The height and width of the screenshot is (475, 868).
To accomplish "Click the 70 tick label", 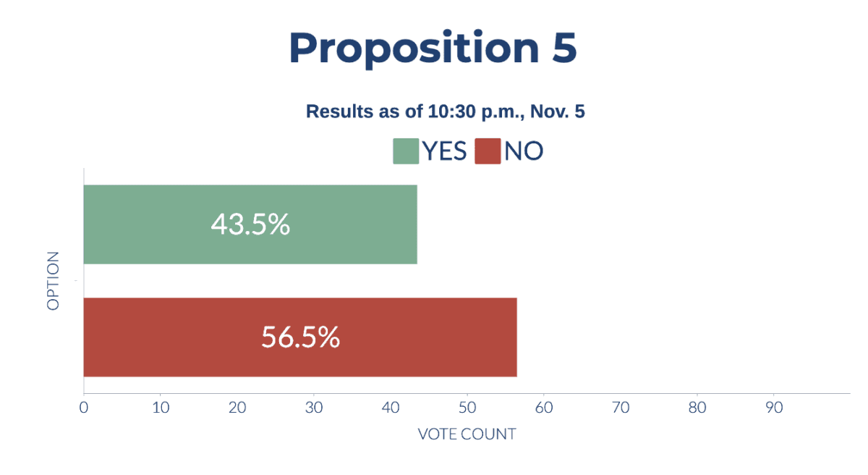I will tap(621, 408).
